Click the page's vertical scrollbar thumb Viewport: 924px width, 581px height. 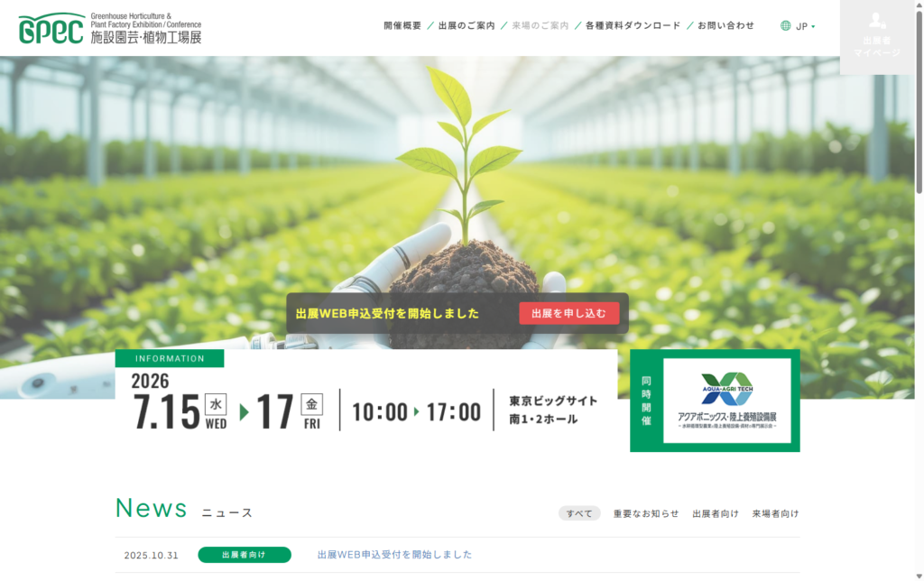tap(919, 99)
